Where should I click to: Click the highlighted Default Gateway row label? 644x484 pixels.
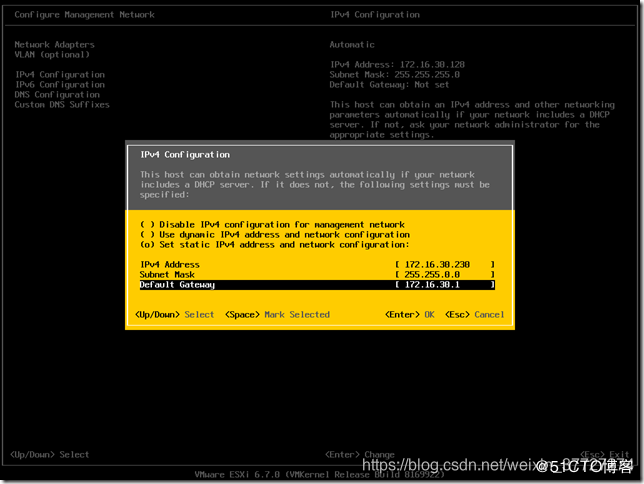177,285
